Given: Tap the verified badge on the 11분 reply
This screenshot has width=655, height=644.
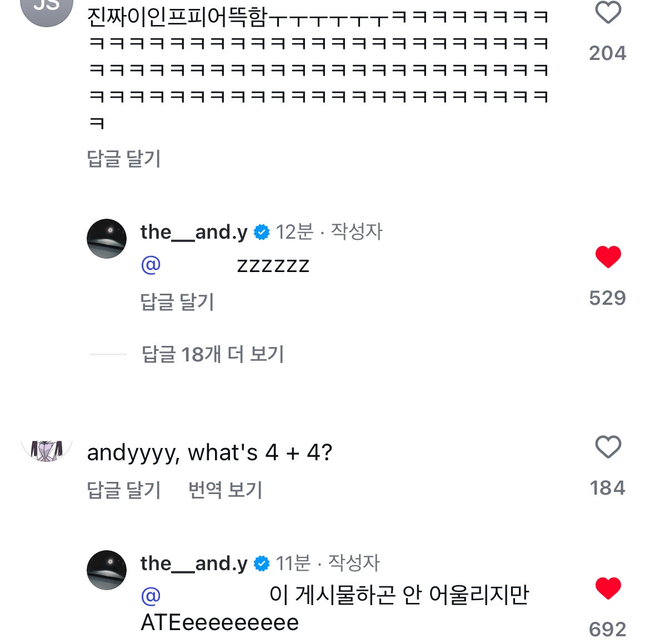Looking at the screenshot, I should tap(262, 564).
